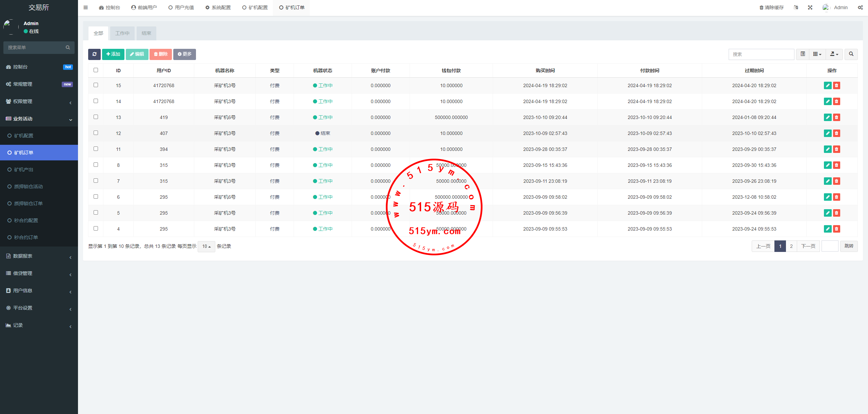The height and width of the screenshot is (414, 868).
Task: Tick the checkbox for order ID 4
Action: [96, 229]
